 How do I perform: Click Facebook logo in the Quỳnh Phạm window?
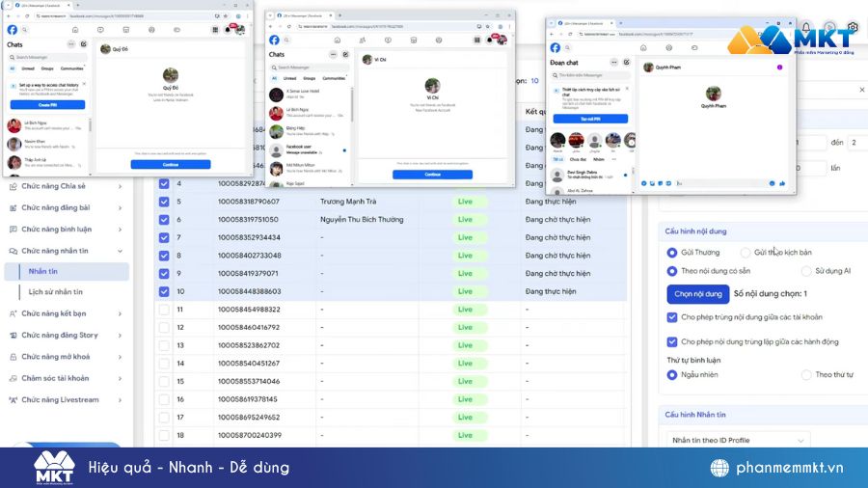click(556, 48)
